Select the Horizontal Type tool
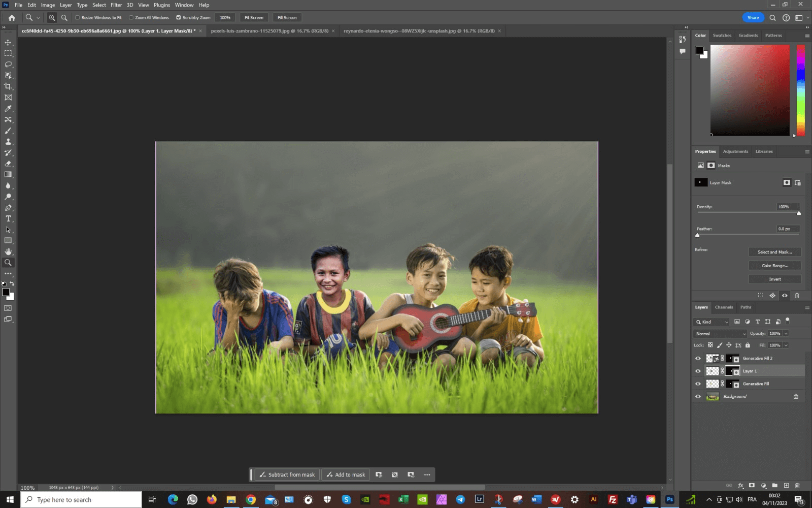Screen dimensions: 812x508 (8, 219)
